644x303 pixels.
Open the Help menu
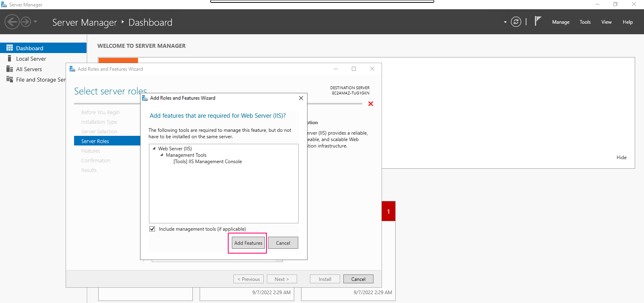(x=628, y=22)
